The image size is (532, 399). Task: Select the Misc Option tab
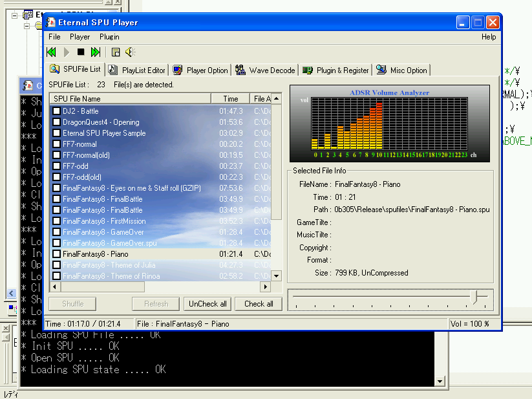tap(402, 70)
